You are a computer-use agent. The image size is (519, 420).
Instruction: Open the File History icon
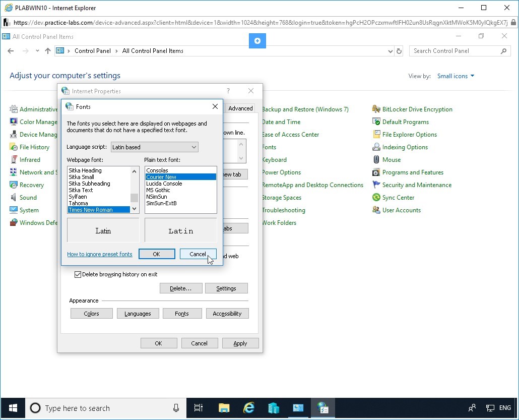tap(14, 147)
